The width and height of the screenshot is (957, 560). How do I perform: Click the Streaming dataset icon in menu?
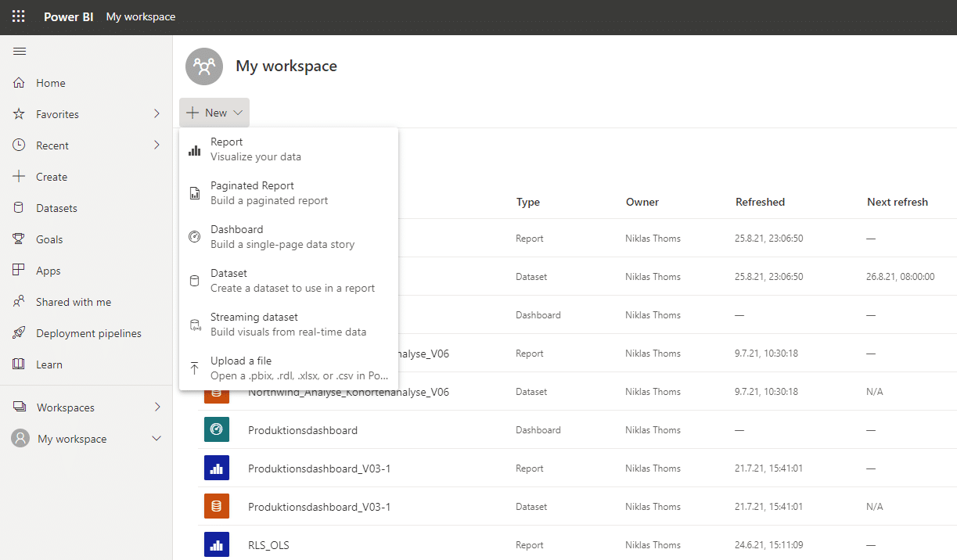tap(195, 325)
